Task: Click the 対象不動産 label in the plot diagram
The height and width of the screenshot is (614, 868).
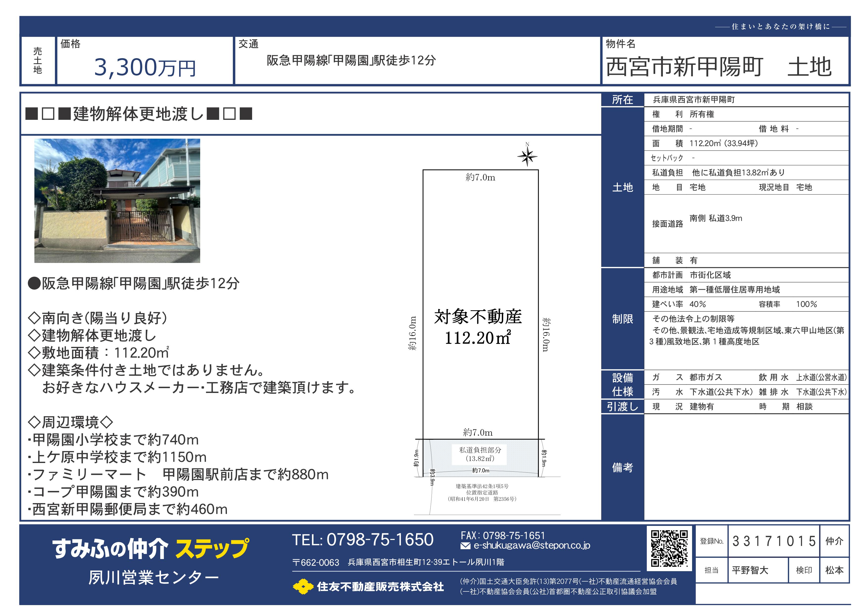Action: click(478, 317)
